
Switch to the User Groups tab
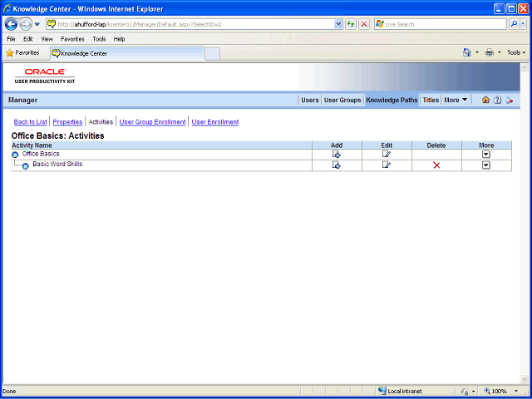coord(342,100)
